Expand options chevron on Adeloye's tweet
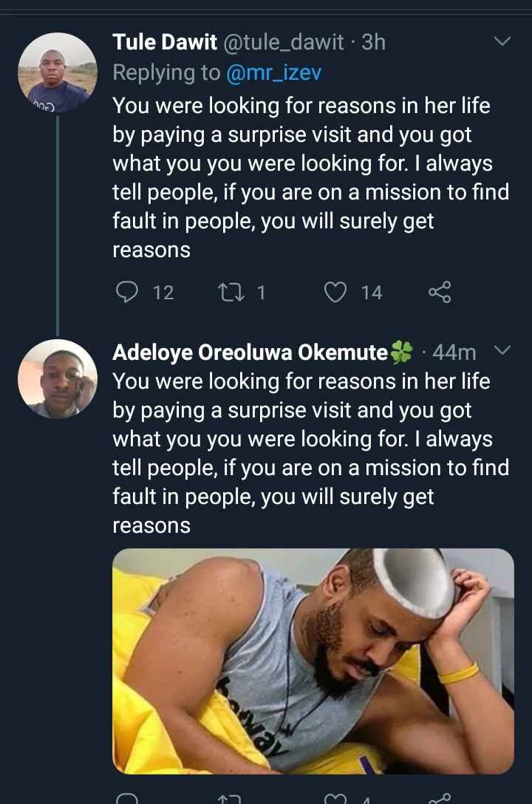The image size is (532, 804). tap(502, 350)
